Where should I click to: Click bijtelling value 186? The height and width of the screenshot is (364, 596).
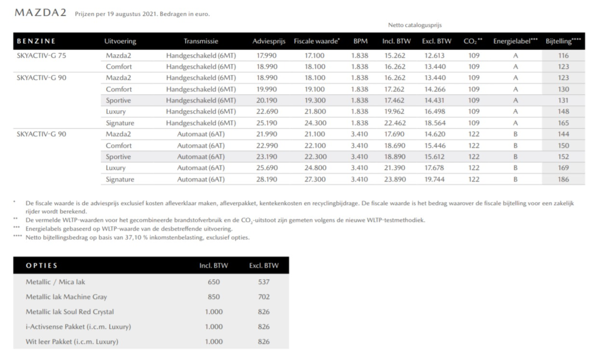(563, 179)
